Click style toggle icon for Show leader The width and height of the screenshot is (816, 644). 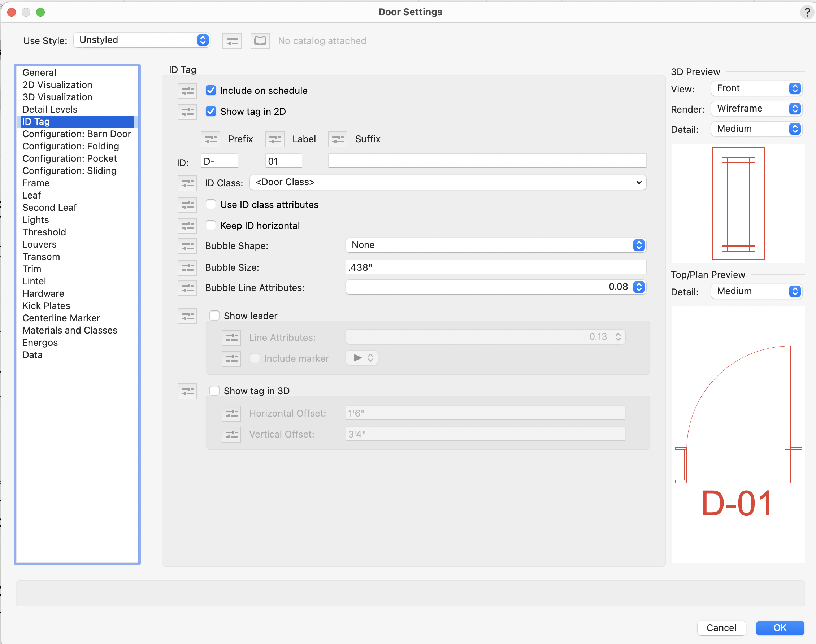click(187, 316)
